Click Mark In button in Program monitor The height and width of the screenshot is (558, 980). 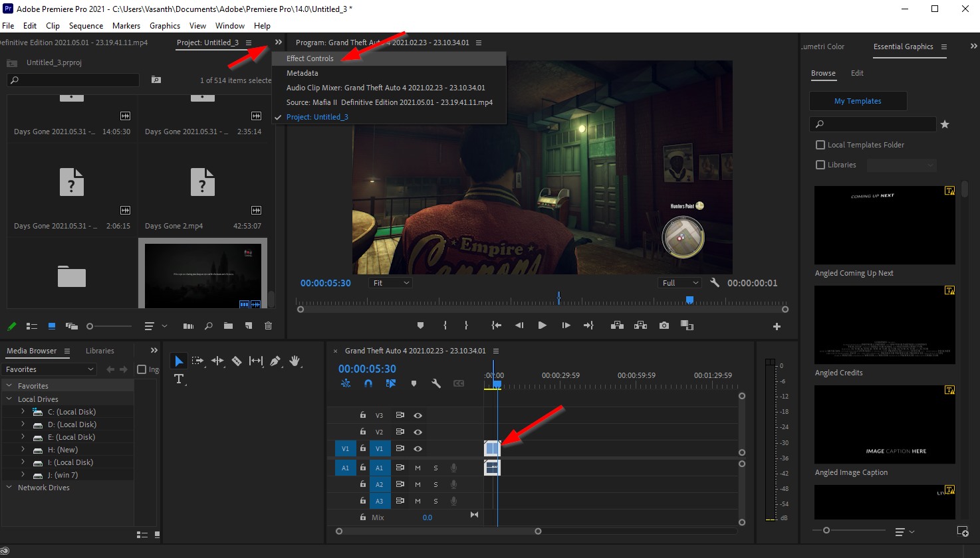point(445,325)
